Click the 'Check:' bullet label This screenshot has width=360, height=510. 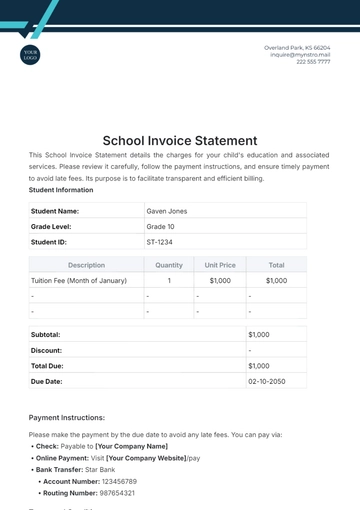(x=47, y=446)
